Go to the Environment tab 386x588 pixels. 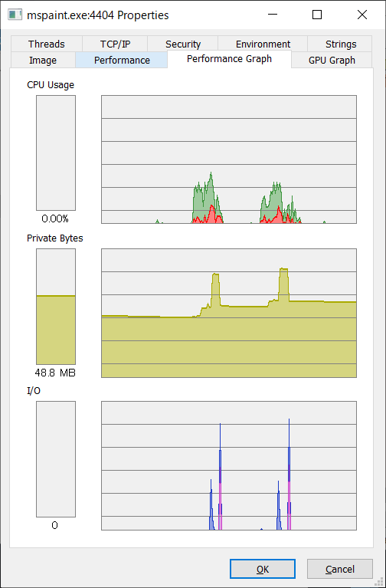[x=263, y=44]
